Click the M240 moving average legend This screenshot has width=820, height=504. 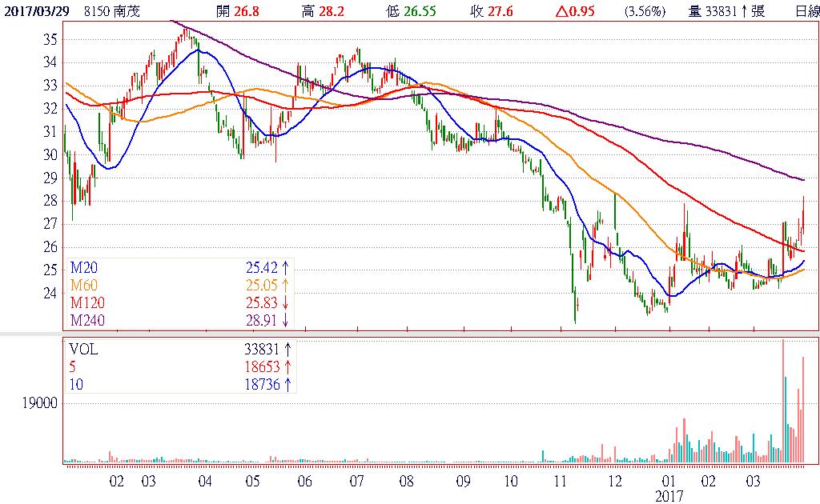click(88, 320)
